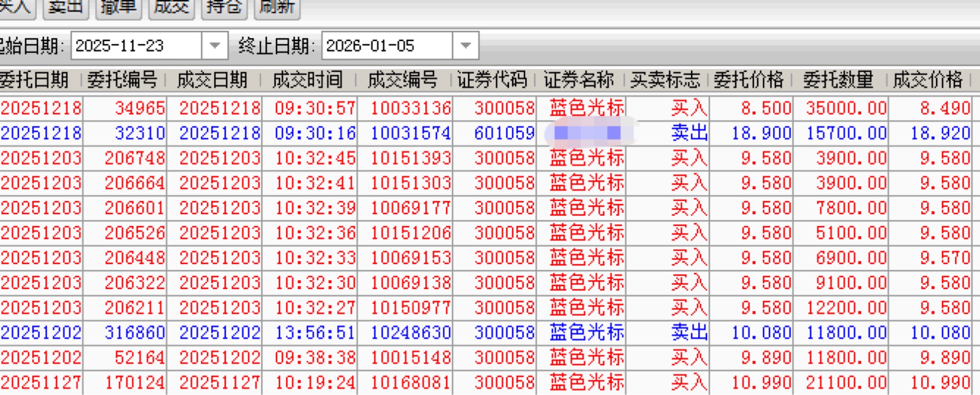Image resolution: width=980 pixels, height=395 pixels.
Task: Click the 成交价格 column header
Action: click(x=928, y=79)
